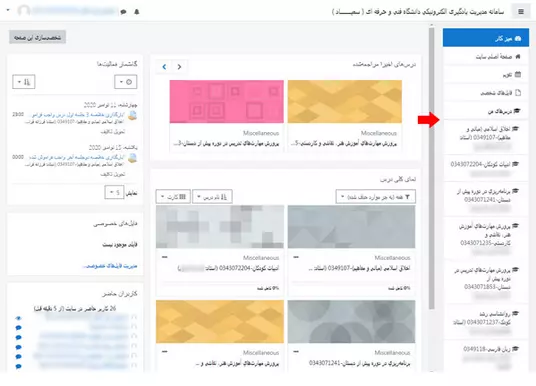This screenshot has width=536, height=386.
Task: Select درس‌های من my courses in sidebar
Action: coord(486,111)
